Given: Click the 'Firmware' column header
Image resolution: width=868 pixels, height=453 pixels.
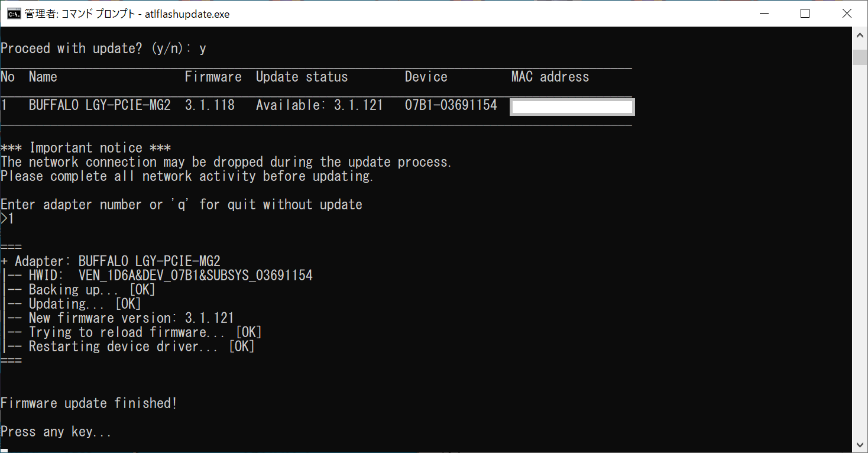Looking at the screenshot, I should (213, 77).
